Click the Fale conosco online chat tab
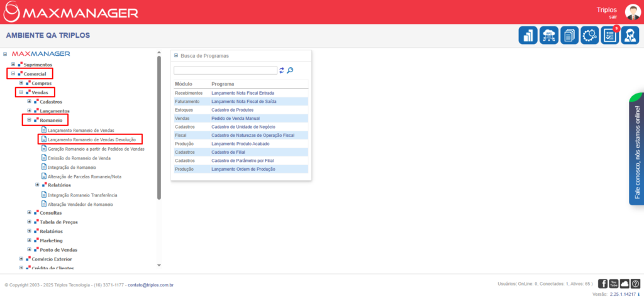The height and width of the screenshot is (297, 644). [636, 151]
